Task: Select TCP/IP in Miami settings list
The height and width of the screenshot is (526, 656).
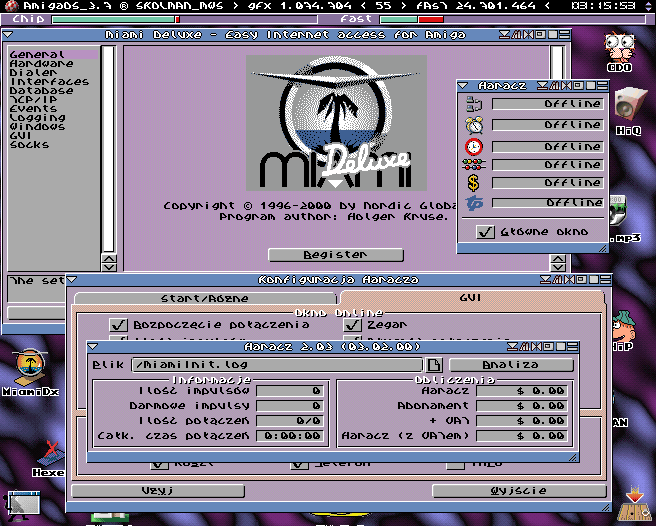Action: tap(53, 100)
